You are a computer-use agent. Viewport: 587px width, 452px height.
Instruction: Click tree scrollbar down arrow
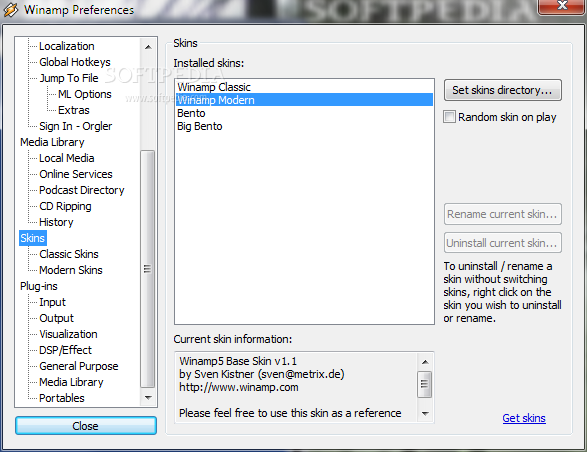148,397
